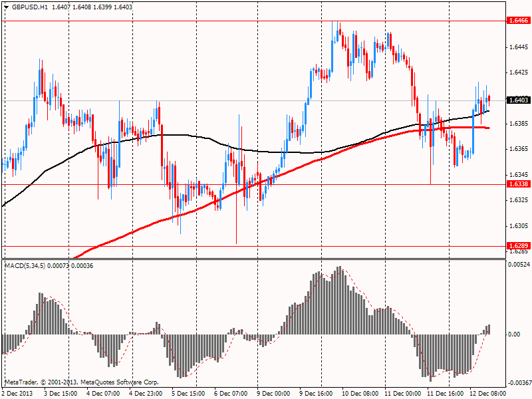The image size is (532, 399).
Task: Click the 3 Dec 15:00 time axis label
Action: [60, 394]
